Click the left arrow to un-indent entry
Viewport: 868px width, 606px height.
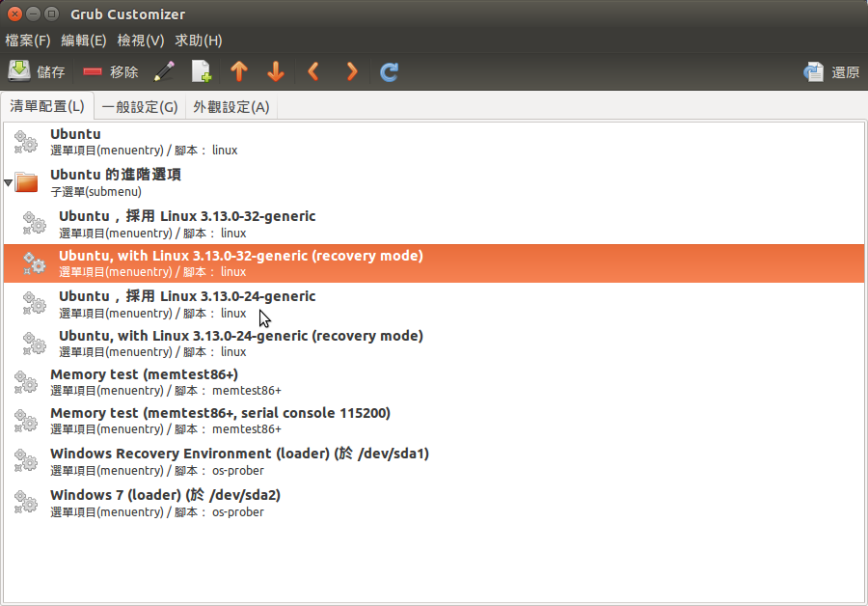coord(313,71)
